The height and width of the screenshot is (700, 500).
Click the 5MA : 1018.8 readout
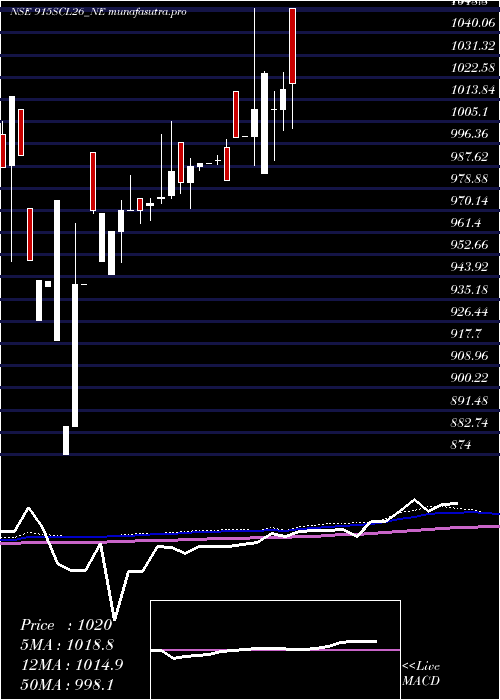pyautogui.click(x=67, y=645)
